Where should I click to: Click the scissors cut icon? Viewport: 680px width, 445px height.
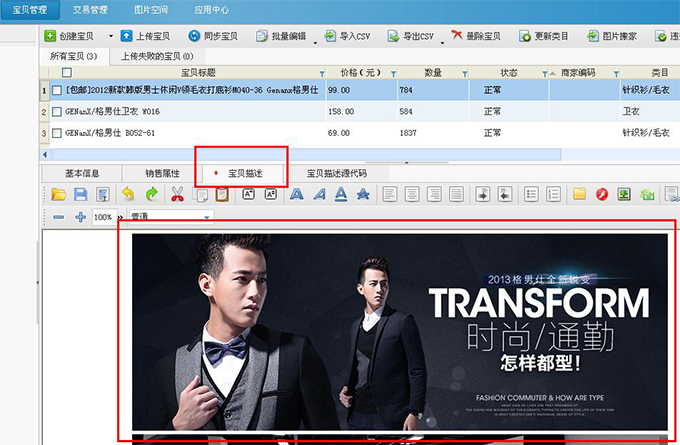[x=177, y=194]
